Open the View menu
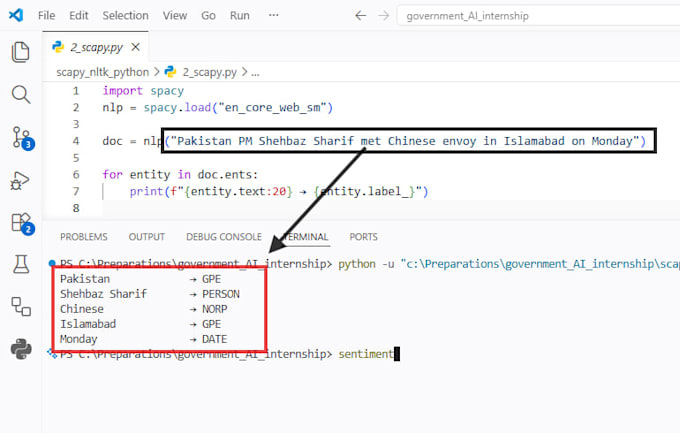The height and width of the screenshot is (433, 680). pyautogui.click(x=175, y=16)
